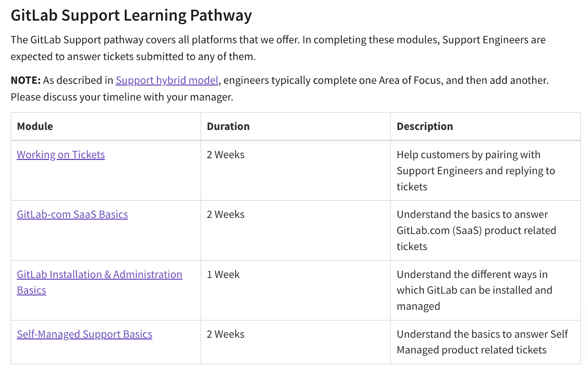Click the duration cell for GitLab-com SaaS Basics

coord(225,214)
